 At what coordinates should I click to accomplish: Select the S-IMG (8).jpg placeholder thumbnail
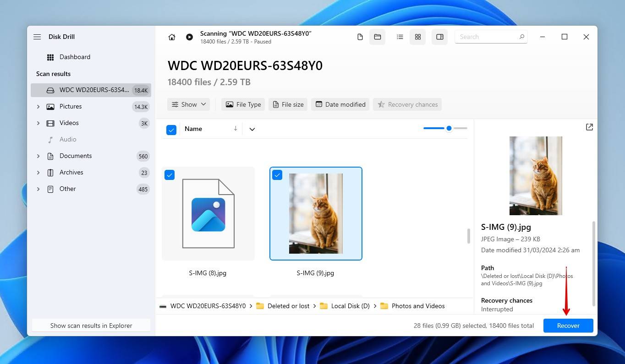tap(208, 213)
